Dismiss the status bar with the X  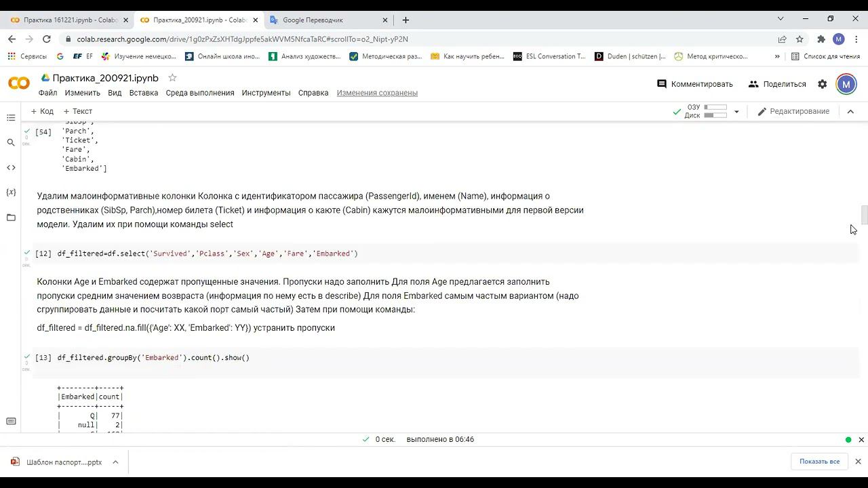(861, 440)
